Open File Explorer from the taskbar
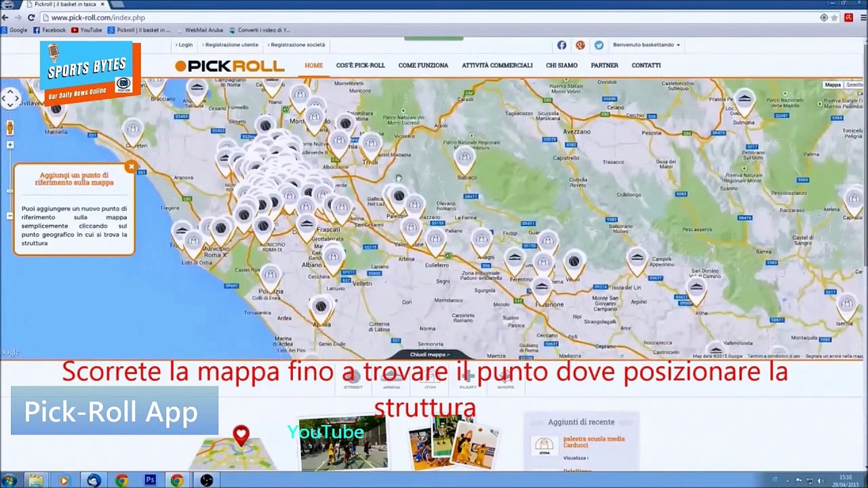The height and width of the screenshot is (488, 868). (x=36, y=481)
